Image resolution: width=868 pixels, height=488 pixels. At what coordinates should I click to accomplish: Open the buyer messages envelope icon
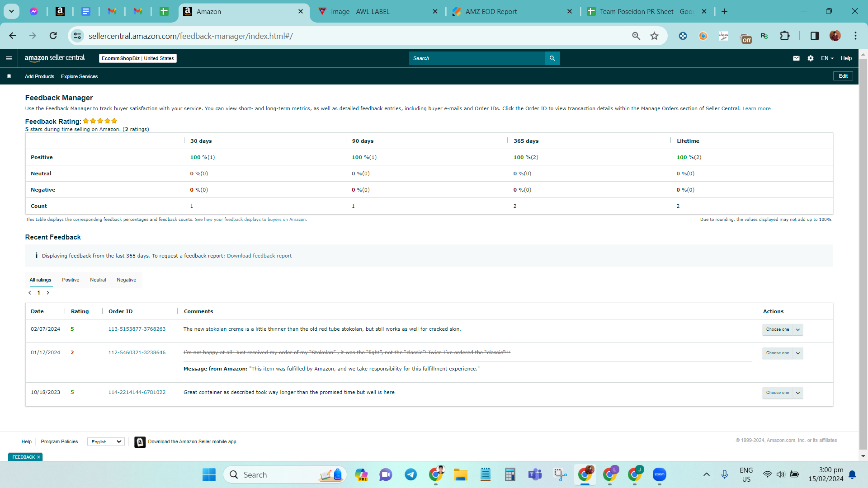click(x=796, y=58)
